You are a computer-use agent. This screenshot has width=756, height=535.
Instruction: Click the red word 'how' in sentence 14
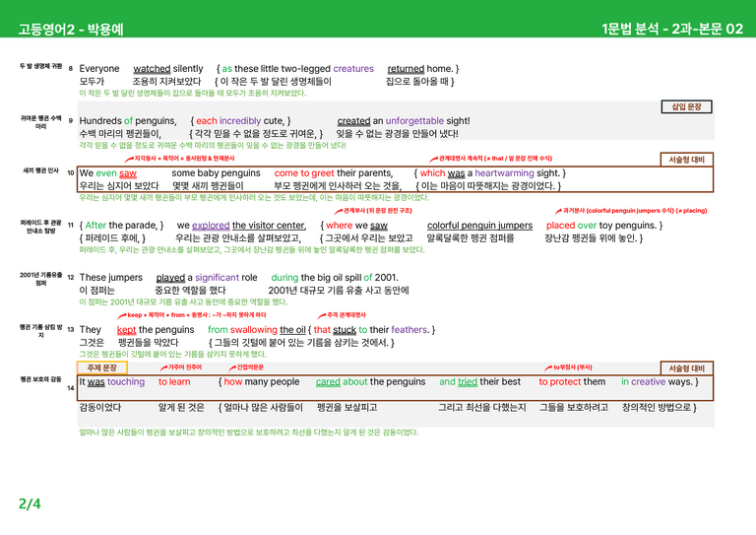click(233, 381)
